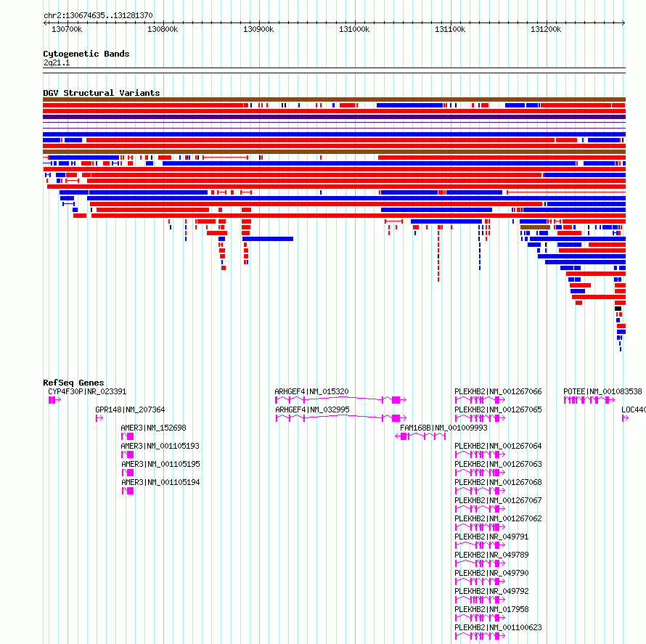This screenshot has height=644, width=646.
Task: Open the AMER3|NM_001105195 transcript label
Action: point(160,464)
